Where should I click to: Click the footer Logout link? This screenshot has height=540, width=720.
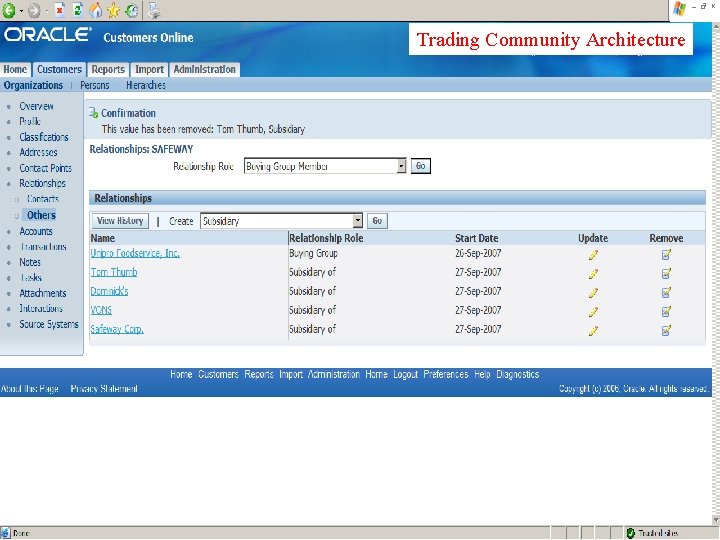[x=405, y=375]
